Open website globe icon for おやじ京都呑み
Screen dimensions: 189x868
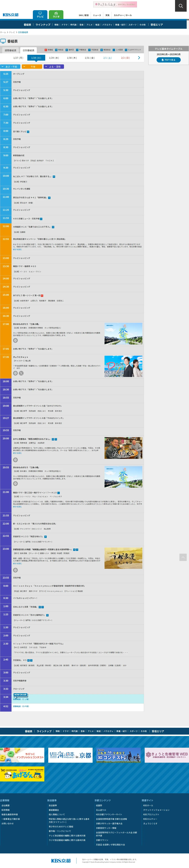pos(15,460)
